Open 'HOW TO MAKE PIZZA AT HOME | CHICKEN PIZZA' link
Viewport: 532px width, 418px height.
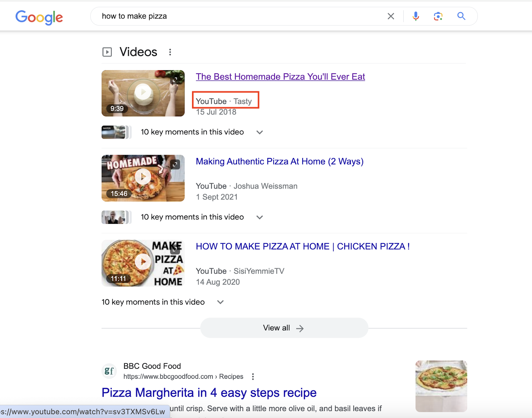[x=303, y=246]
